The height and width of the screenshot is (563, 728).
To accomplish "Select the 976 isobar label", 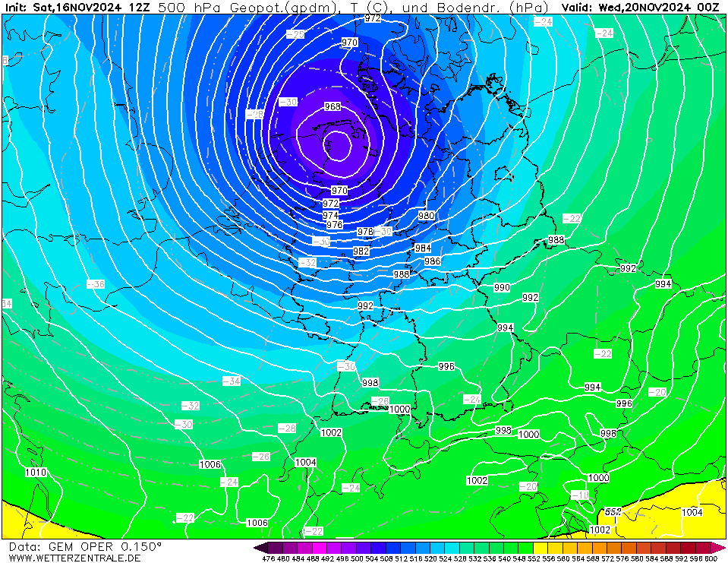I will tap(334, 224).
